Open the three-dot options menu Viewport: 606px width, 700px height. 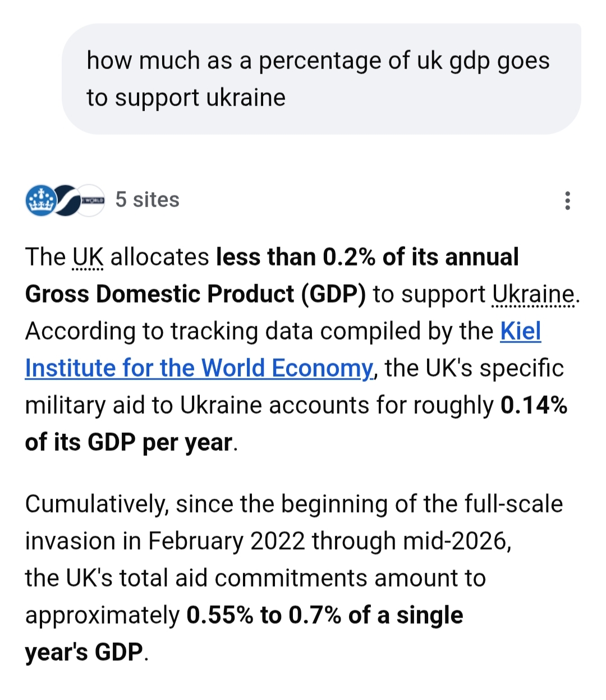(567, 200)
